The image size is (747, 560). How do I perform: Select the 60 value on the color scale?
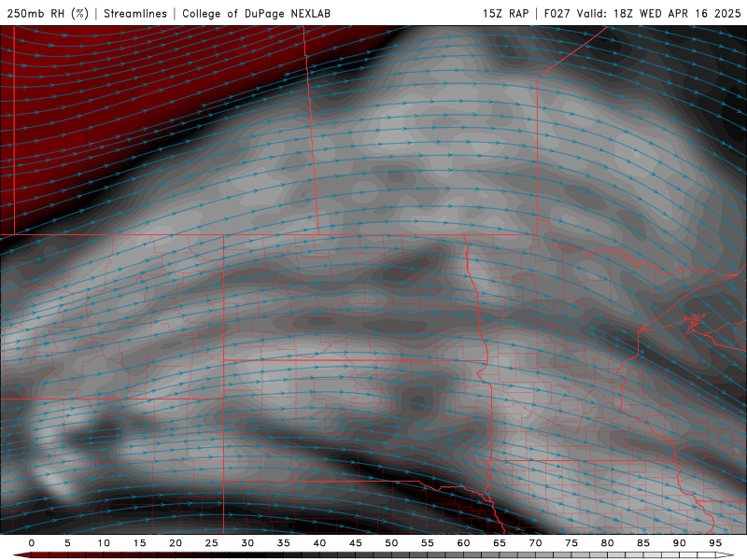[463, 543]
